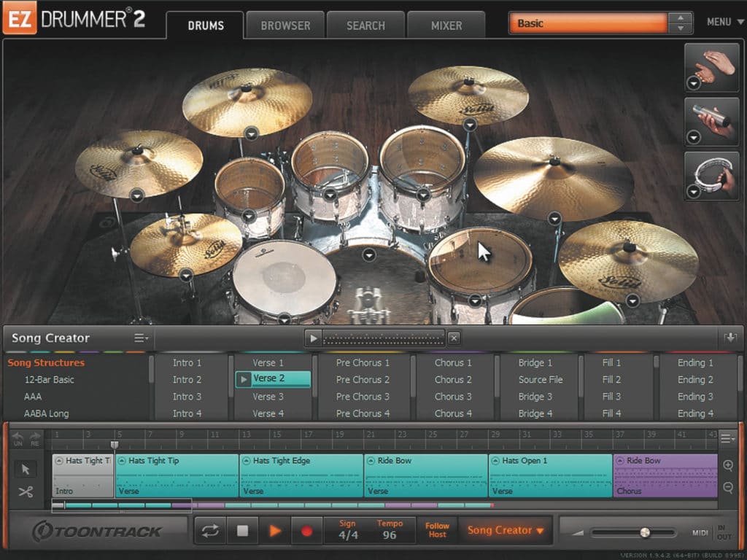Expand the Hats Open 1 block menu
Screen dimensions: 747x560
495,461
